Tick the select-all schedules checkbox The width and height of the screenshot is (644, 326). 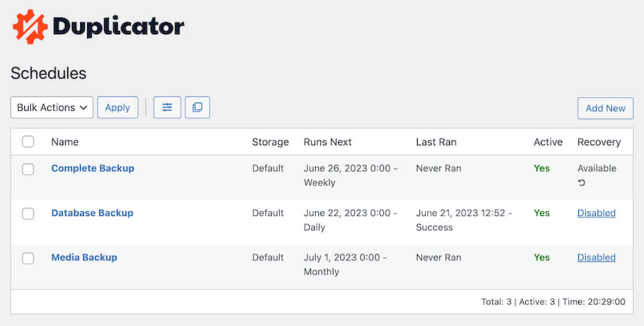point(28,142)
